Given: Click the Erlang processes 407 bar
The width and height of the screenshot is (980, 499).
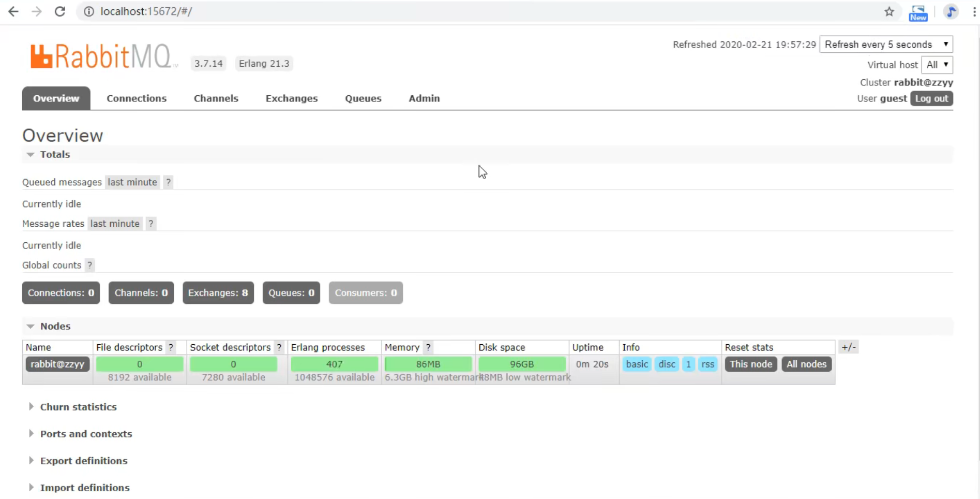Looking at the screenshot, I should pyautogui.click(x=334, y=364).
